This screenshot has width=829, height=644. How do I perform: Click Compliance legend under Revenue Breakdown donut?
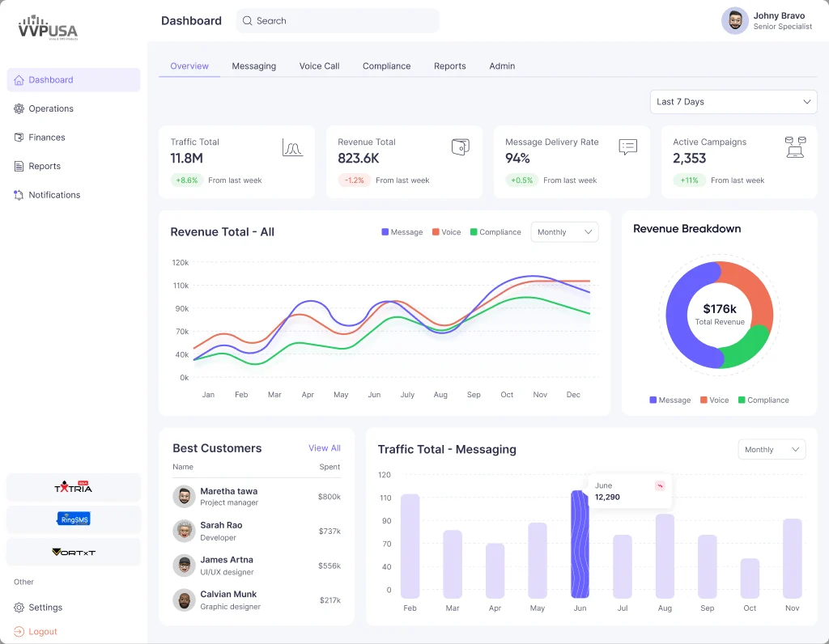click(763, 400)
